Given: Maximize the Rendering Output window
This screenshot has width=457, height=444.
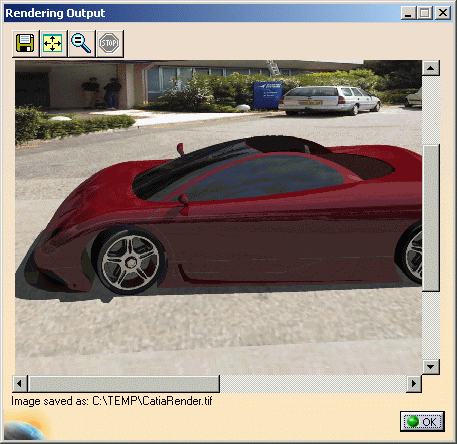Looking at the screenshot, I should 425,13.
